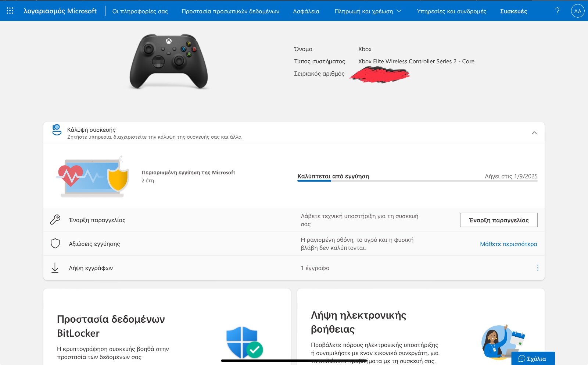The height and width of the screenshot is (365, 588).
Task: Click the feedback chat bubble icon
Action: tap(521, 359)
